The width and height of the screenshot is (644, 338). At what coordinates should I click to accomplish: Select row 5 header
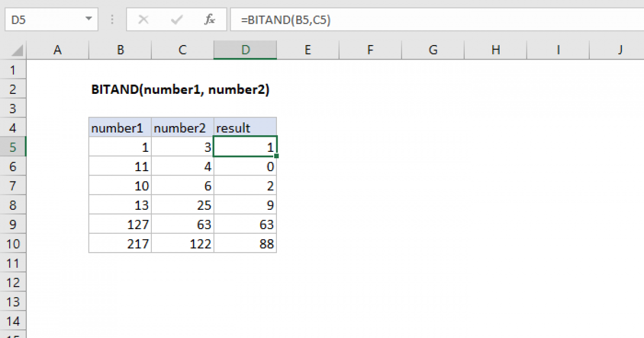point(13,147)
